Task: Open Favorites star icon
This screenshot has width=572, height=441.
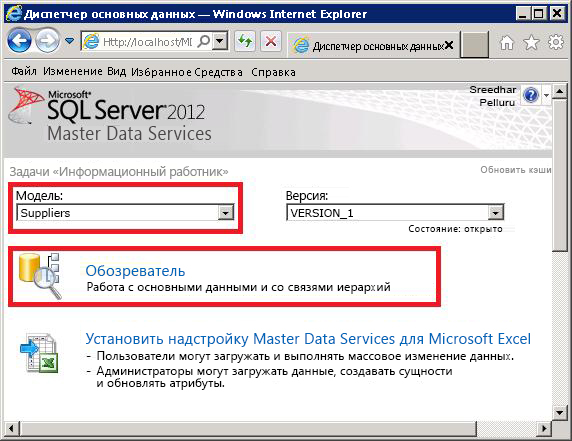Action: tap(531, 43)
